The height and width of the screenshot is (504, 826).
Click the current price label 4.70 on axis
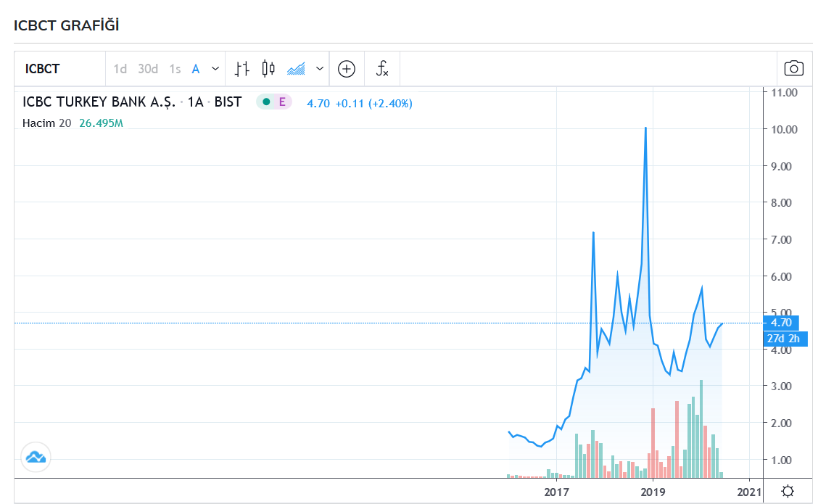(781, 323)
